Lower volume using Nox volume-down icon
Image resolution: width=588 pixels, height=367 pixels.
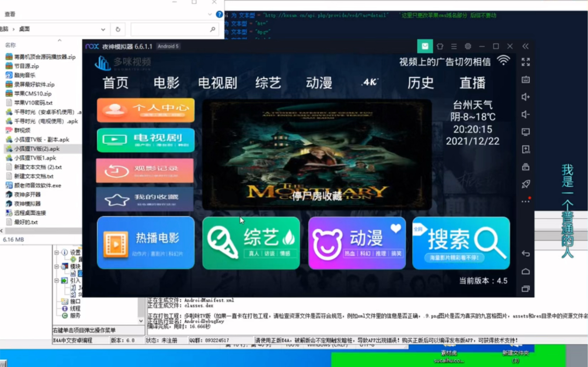click(526, 114)
